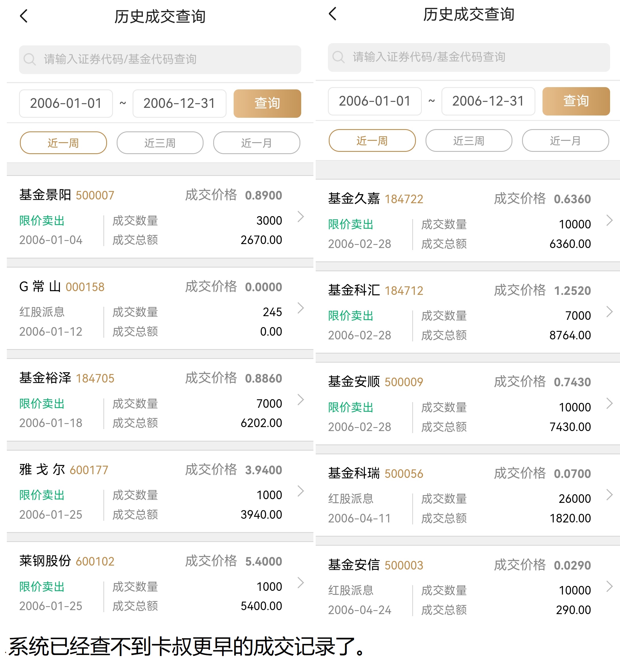The height and width of the screenshot is (672, 620).
Task: Open start date 2006-01-01 picker on left
Action: 66,103
